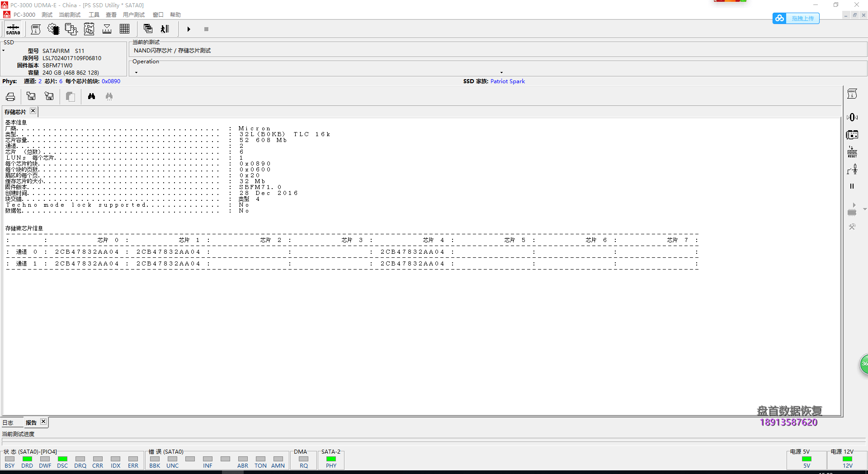Image resolution: width=868 pixels, height=474 pixels.
Task: Click the binary info scroll icon in right sidebar
Action: coord(852,94)
